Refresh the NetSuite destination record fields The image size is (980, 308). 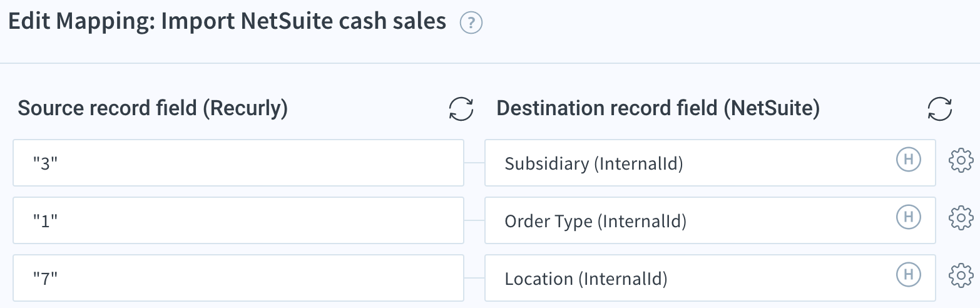939,109
